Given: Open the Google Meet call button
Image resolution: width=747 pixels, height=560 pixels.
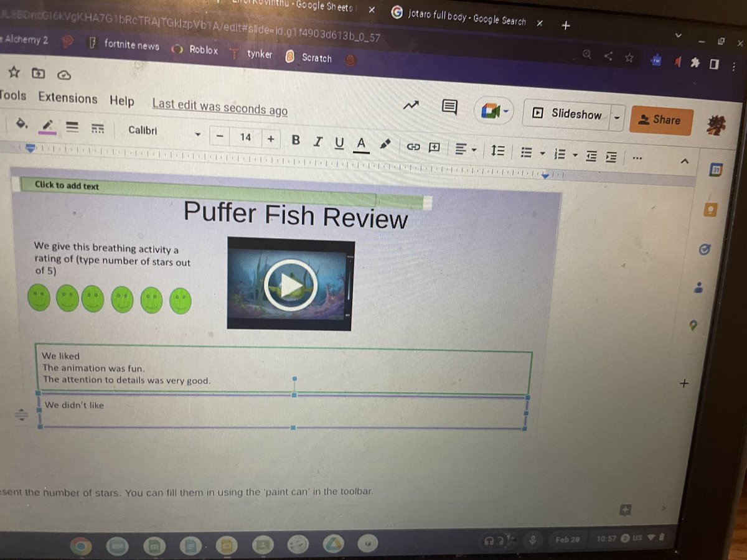Looking at the screenshot, I should 495,111.
